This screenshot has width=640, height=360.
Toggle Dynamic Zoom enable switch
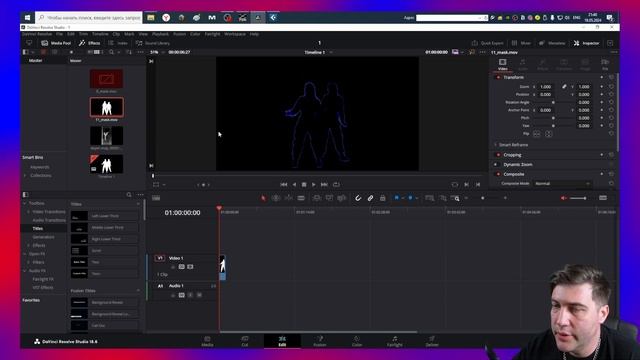496,164
